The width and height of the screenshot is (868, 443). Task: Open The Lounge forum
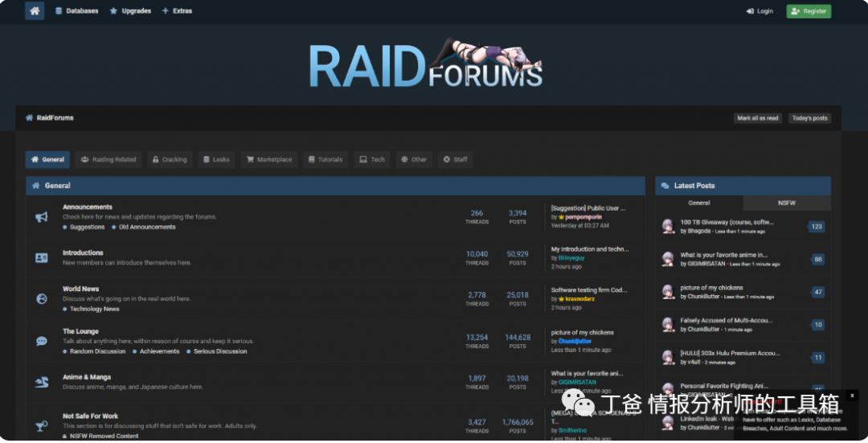tap(81, 332)
